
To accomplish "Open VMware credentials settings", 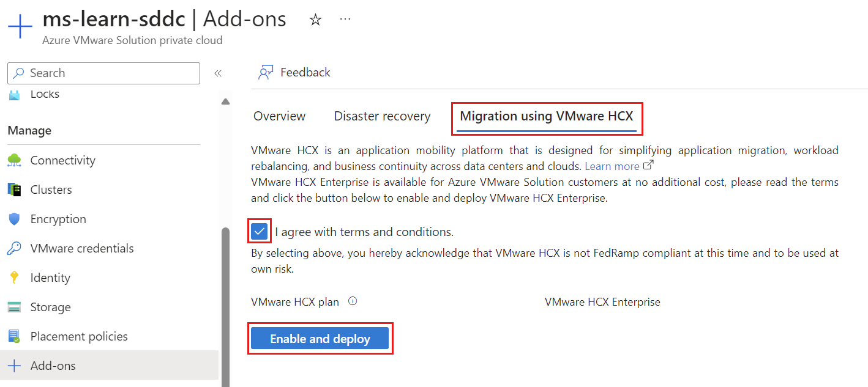I will click(x=13, y=248).
